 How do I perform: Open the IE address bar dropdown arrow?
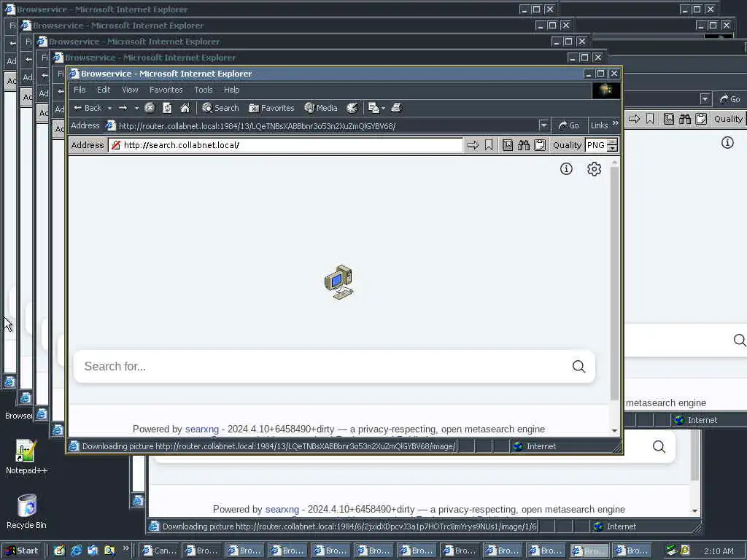point(543,125)
